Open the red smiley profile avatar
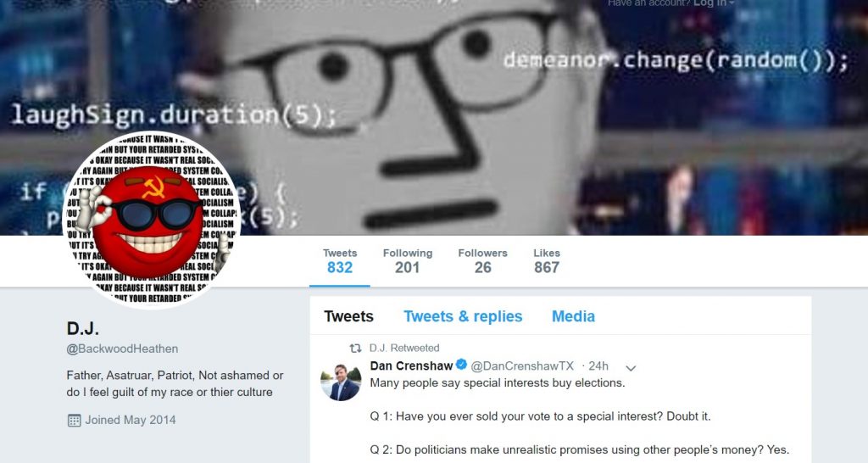 [152, 220]
